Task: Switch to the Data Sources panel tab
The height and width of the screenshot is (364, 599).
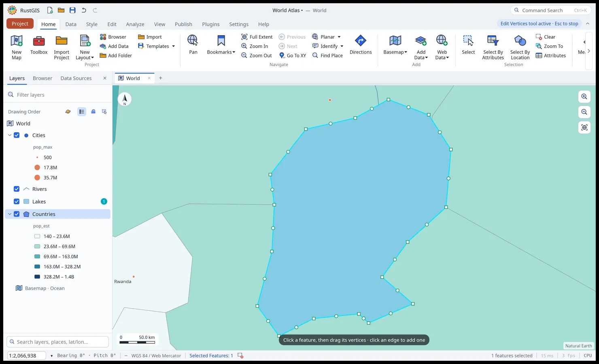Action: (x=76, y=78)
